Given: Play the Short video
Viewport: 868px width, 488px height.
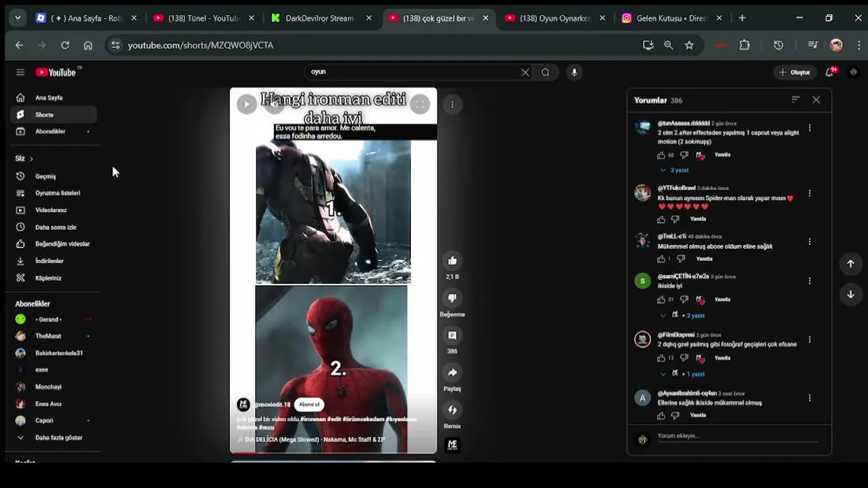Looking at the screenshot, I should [246, 104].
